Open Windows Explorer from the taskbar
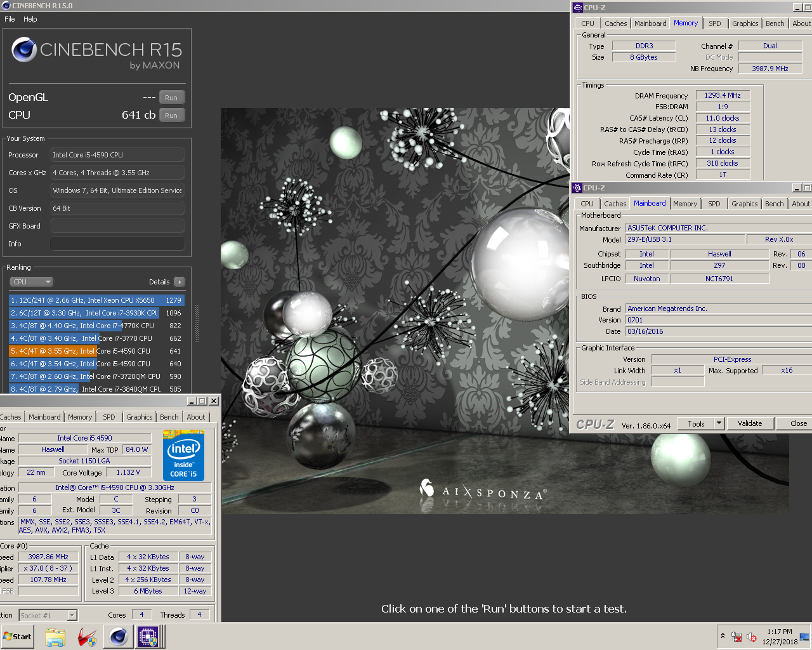 coord(55,637)
